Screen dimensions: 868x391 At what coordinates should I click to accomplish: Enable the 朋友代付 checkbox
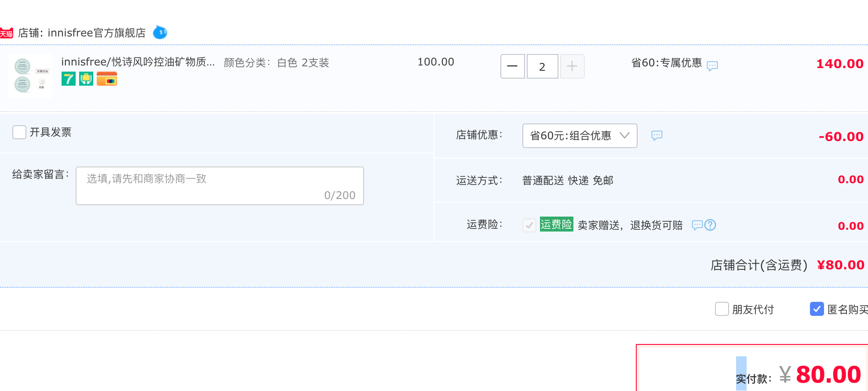pos(722,309)
